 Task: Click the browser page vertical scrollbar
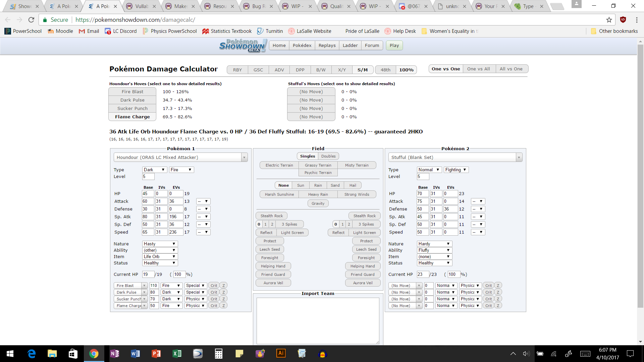click(640, 176)
